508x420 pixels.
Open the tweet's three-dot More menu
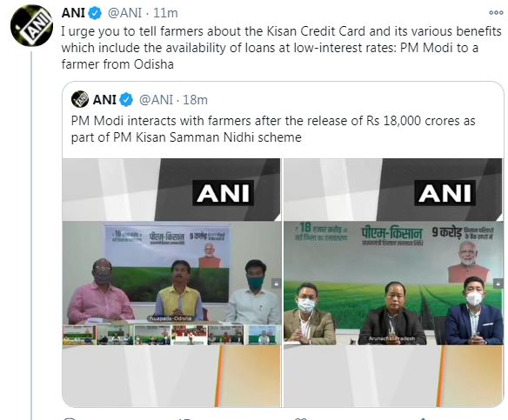[496, 13]
